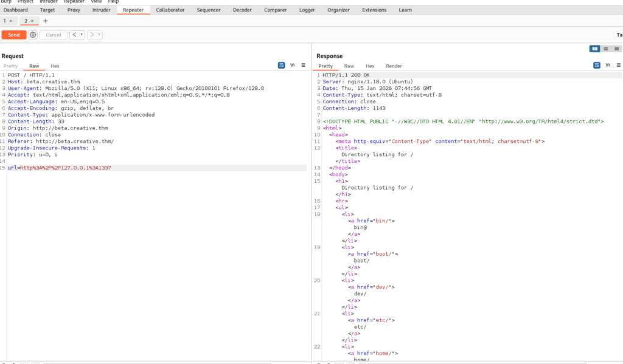Click the Repeater send settings gear icon
The height and width of the screenshot is (364, 623).
(x=33, y=35)
